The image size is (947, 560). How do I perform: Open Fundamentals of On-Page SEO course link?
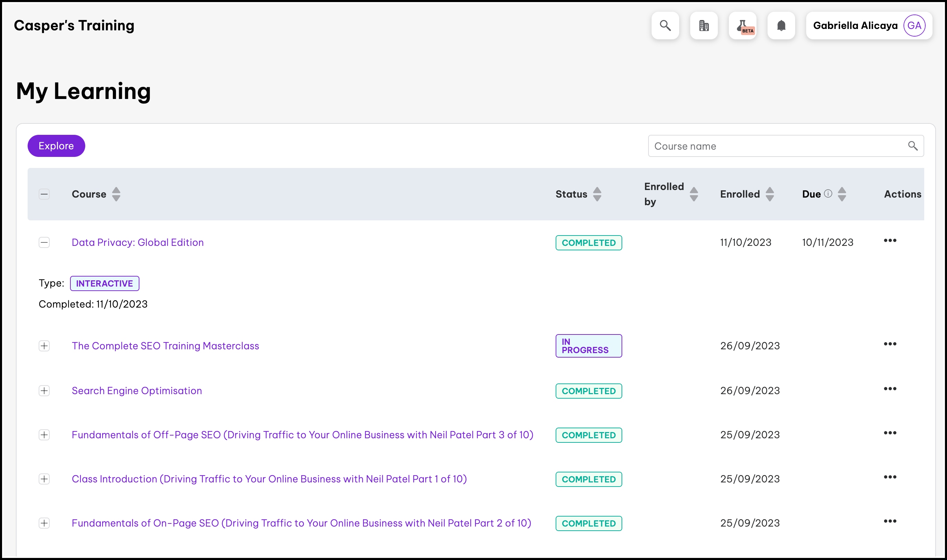301,523
